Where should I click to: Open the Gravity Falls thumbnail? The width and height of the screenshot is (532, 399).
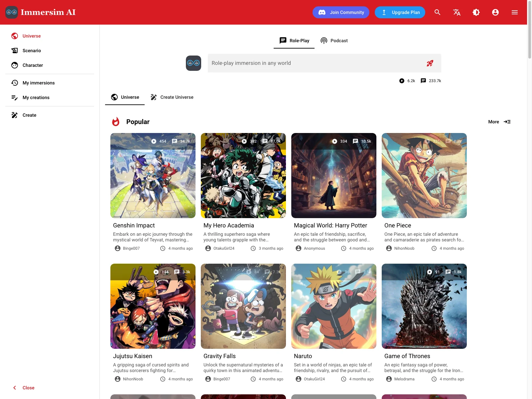(243, 306)
